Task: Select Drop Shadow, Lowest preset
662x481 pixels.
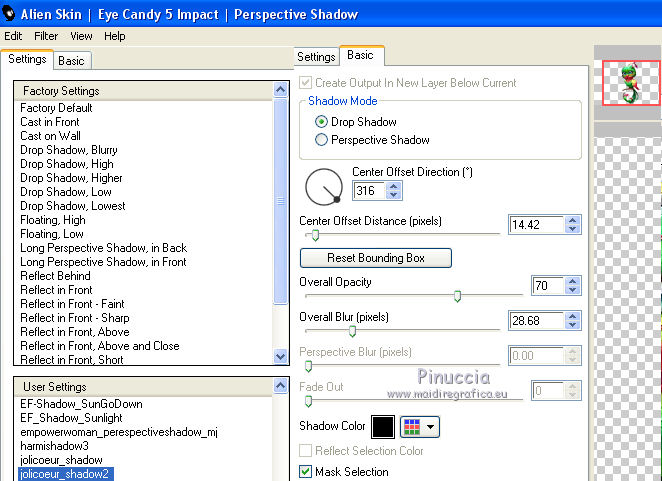Action: click(x=73, y=206)
